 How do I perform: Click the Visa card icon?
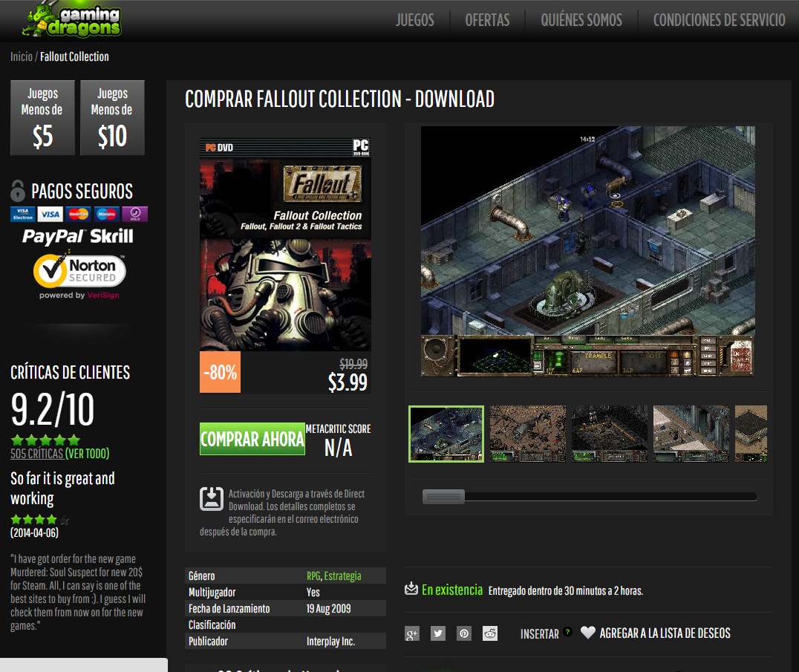[50, 214]
